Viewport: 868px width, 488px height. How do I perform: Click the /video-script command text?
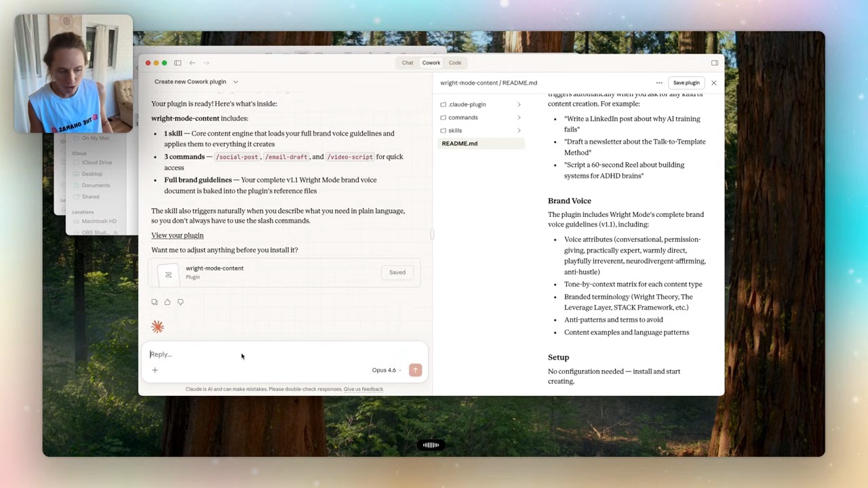pos(350,157)
